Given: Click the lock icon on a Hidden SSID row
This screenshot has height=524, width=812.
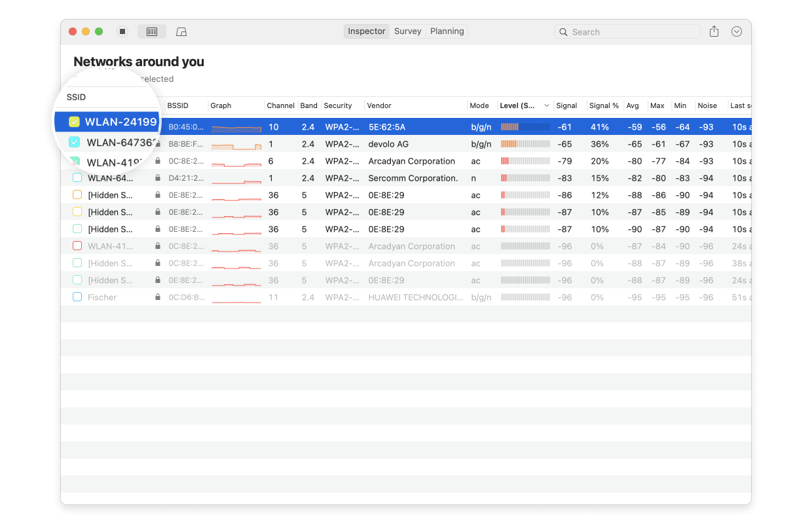Looking at the screenshot, I should [x=157, y=195].
